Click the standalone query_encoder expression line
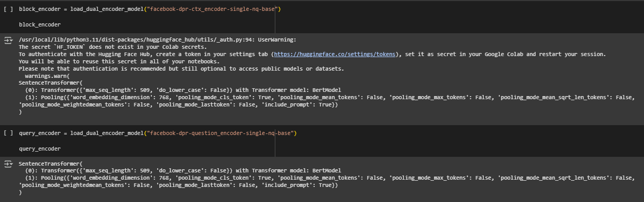Viewport: 644px width, 202px height. pyautogui.click(x=39, y=149)
